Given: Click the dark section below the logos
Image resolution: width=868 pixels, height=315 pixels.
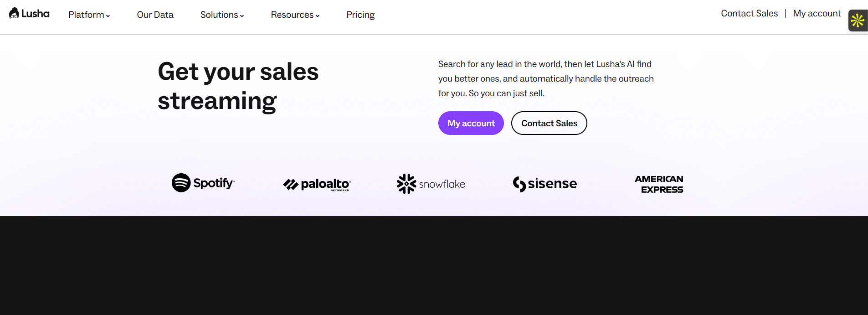Looking at the screenshot, I should coord(434,265).
